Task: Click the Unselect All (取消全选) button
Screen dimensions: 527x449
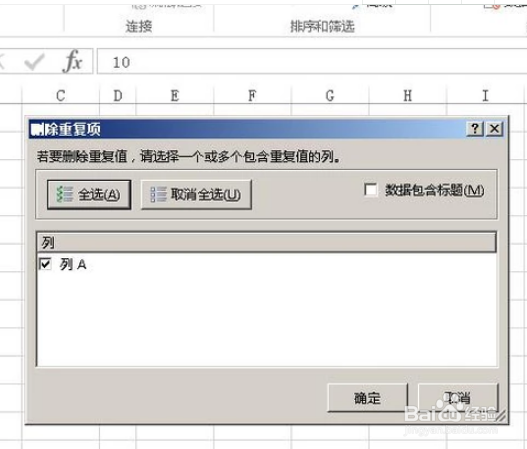Action: tap(196, 195)
